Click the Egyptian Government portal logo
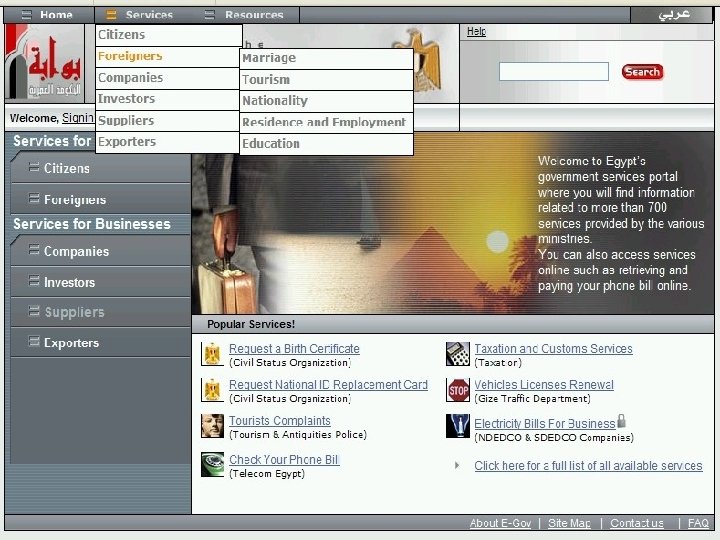 coord(45,62)
